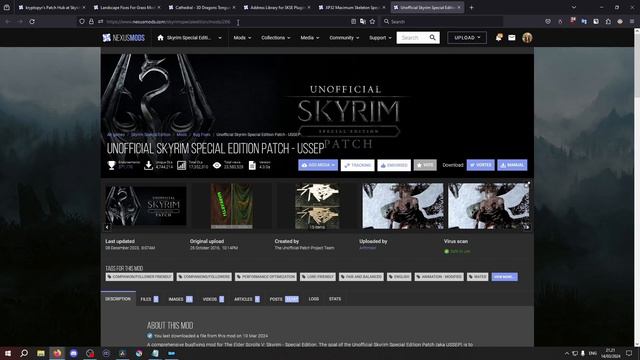The height and width of the screenshot is (360, 640).
Task: Click the Add Media button
Action: [x=318, y=165]
